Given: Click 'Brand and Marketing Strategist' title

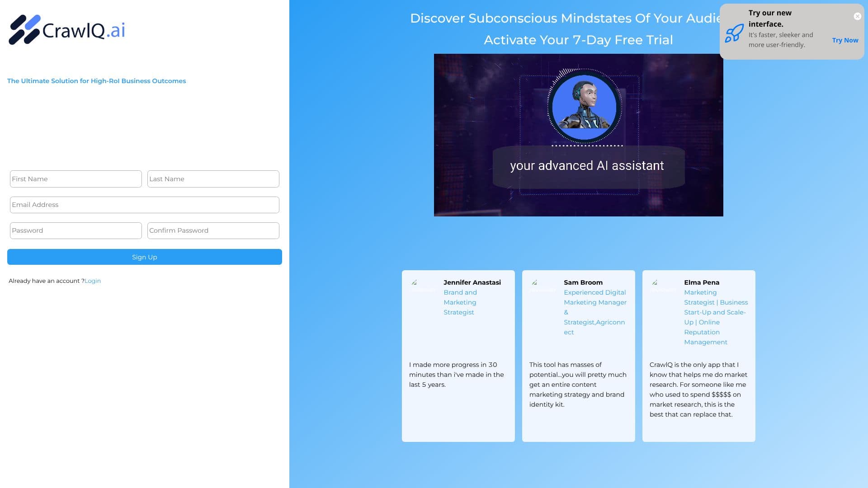Looking at the screenshot, I should [x=460, y=302].
